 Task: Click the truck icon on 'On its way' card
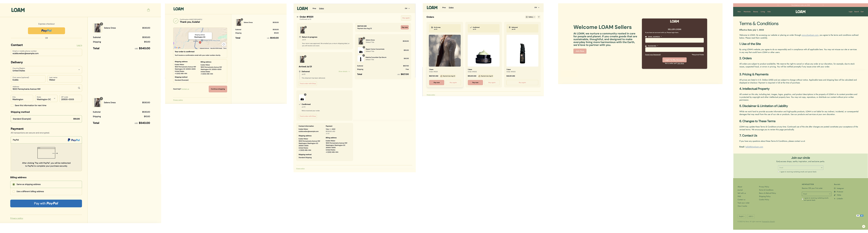coord(432,27)
